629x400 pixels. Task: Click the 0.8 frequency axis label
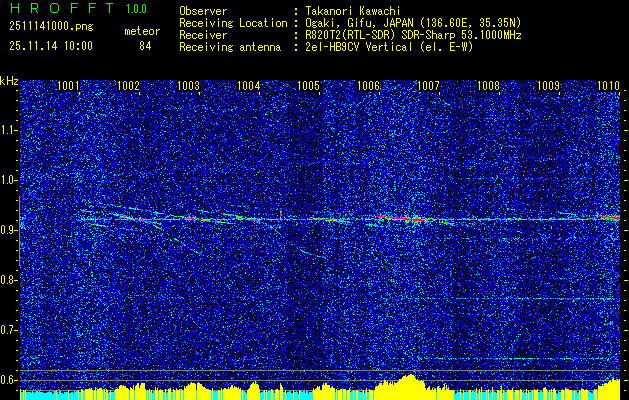point(8,280)
